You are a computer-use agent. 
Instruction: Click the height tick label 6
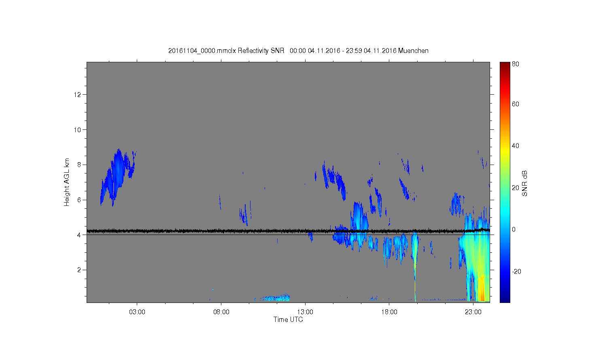click(x=79, y=200)
